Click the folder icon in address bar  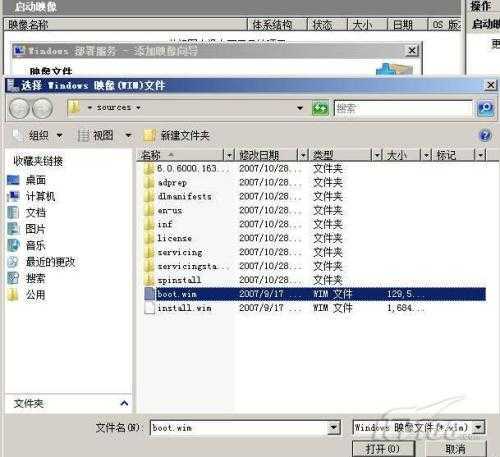pyautogui.click(x=74, y=107)
